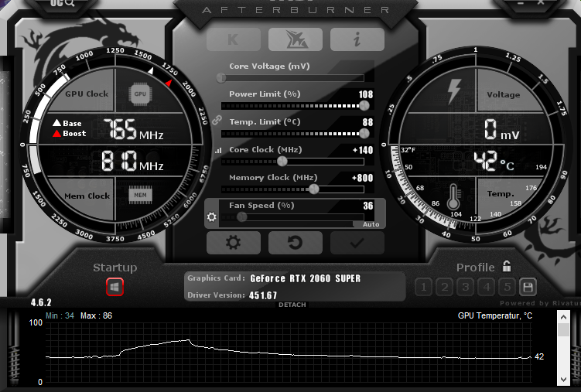Click the 0 mV voltage readout
Viewport: 581px width, 392px height.
point(502,130)
